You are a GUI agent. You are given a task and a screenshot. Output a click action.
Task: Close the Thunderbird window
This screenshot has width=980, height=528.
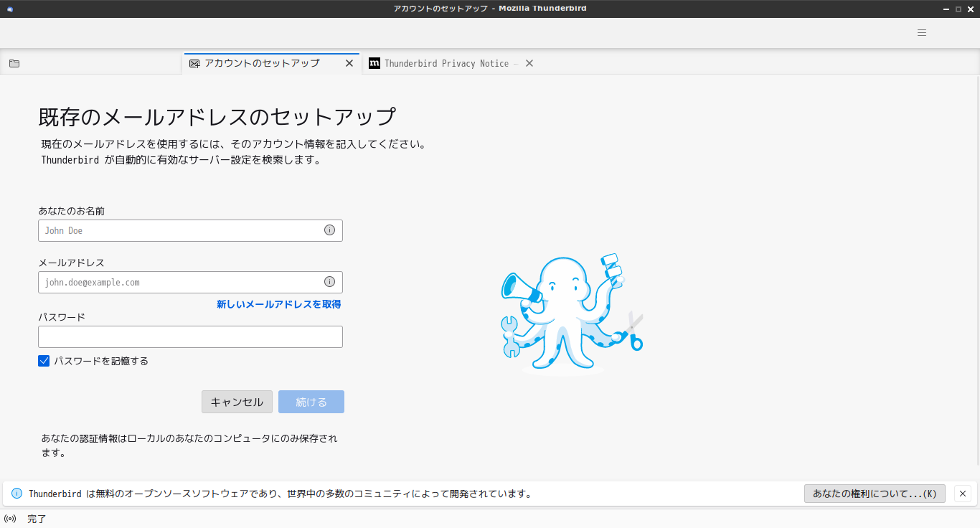tap(971, 9)
